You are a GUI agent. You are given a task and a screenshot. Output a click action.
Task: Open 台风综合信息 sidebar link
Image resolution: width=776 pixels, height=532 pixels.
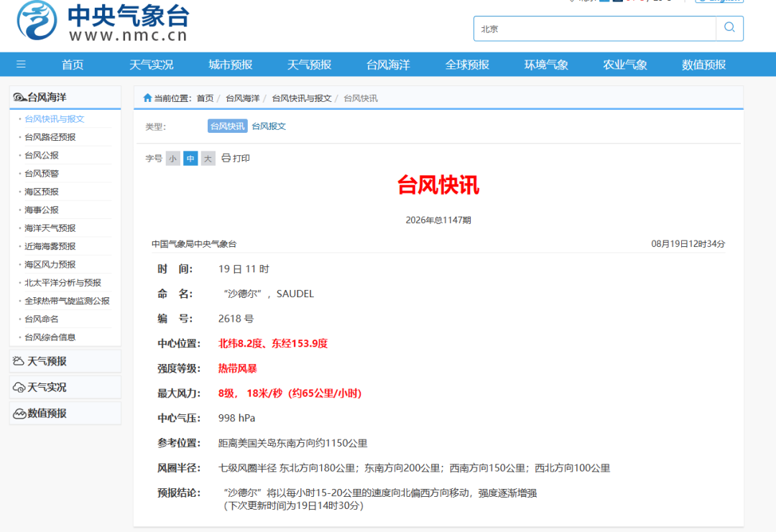point(50,337)
